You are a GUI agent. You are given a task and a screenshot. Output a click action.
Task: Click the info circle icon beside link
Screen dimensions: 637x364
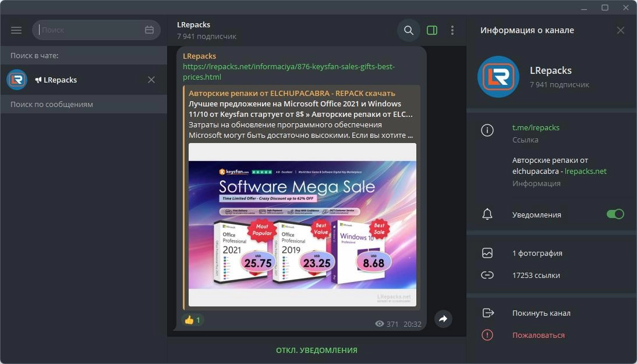(x=487, y=130)
